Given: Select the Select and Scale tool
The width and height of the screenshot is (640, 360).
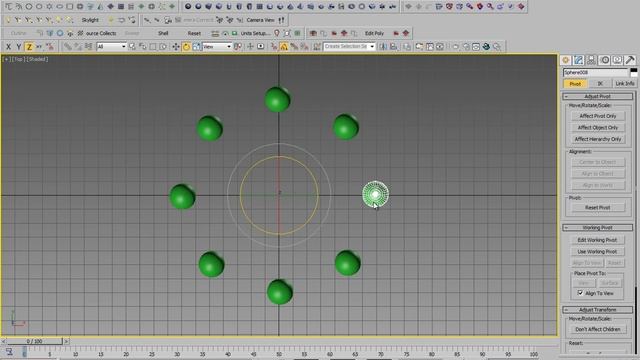Looking at the screenshot, I should point(197,47).
